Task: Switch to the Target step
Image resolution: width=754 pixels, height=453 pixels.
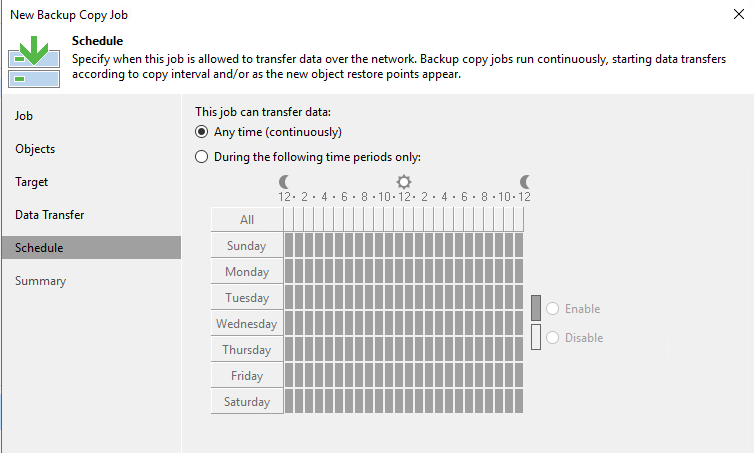Action: [31, 182]
